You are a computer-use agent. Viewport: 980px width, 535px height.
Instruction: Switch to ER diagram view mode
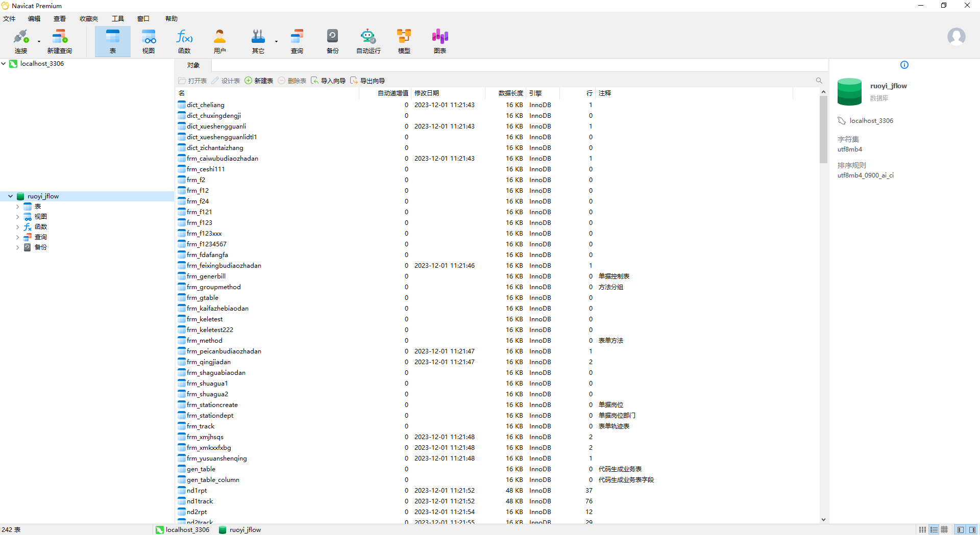pos(945,530)
